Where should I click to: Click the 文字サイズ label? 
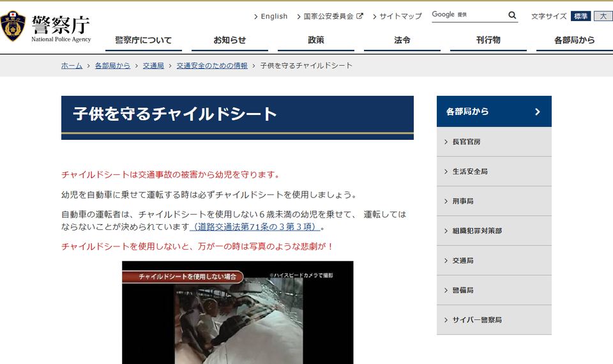coord(549,17)
